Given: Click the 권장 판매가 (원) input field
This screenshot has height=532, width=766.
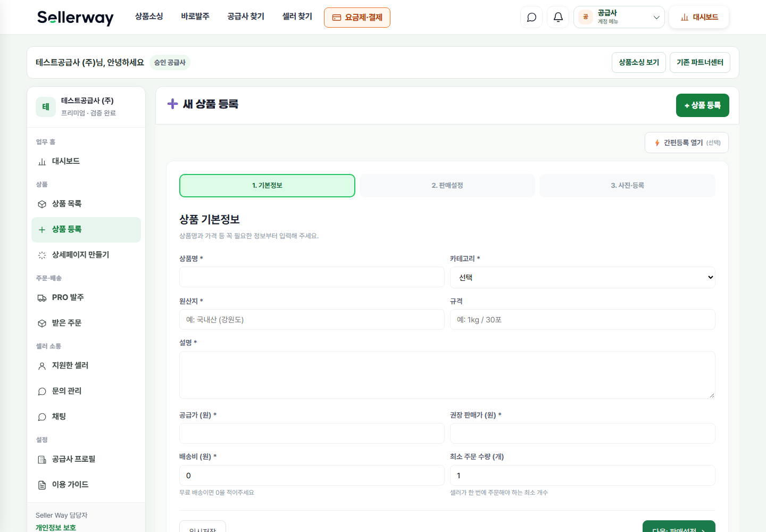Looking at the screenshot, I should coord(582,434).
